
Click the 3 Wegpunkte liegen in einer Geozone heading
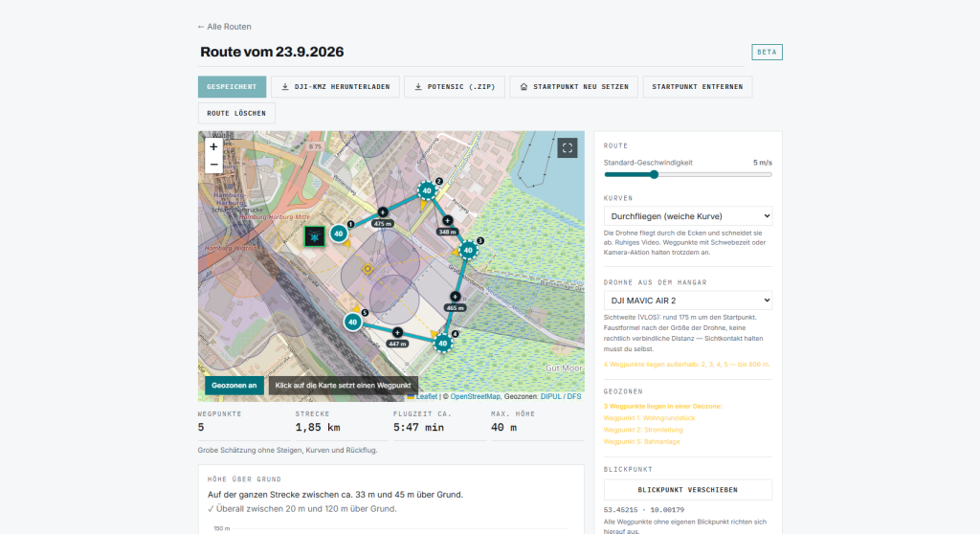pyautogui.click(x=662, y=407)
